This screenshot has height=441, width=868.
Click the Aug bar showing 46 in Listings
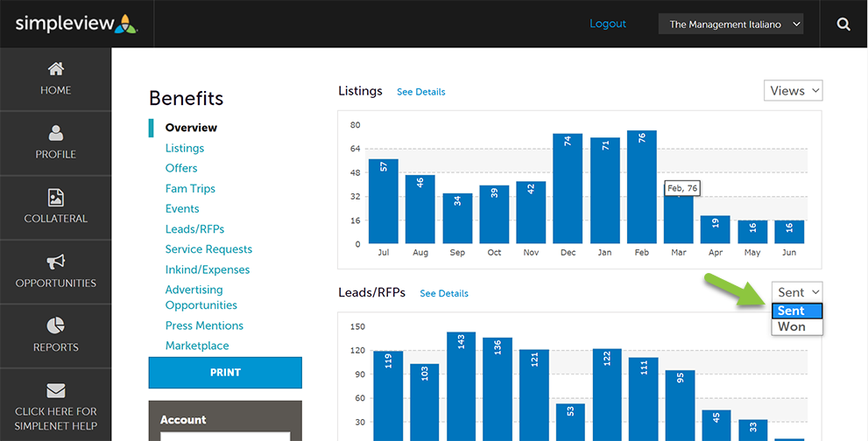420,209
